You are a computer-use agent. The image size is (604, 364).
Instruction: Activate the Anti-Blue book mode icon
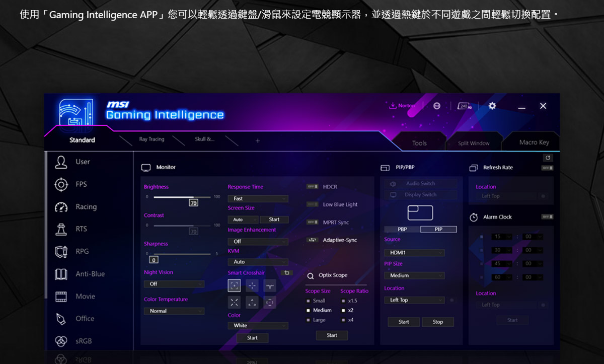click(x=61, y=274)
